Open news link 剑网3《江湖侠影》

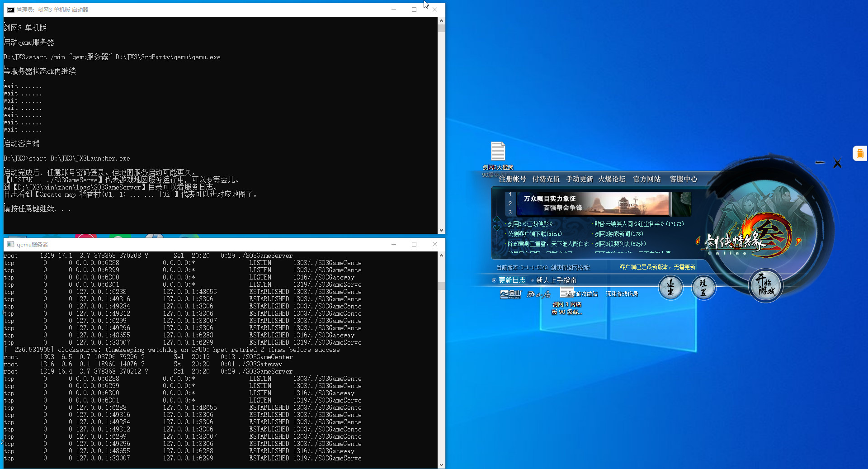tap(530, 224)
